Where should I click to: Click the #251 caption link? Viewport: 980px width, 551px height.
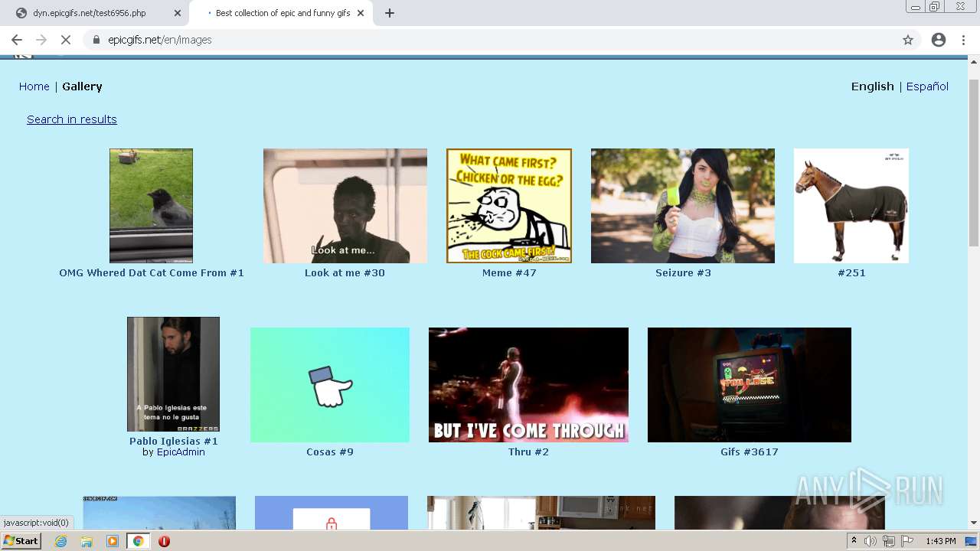(x=851, y=272)
